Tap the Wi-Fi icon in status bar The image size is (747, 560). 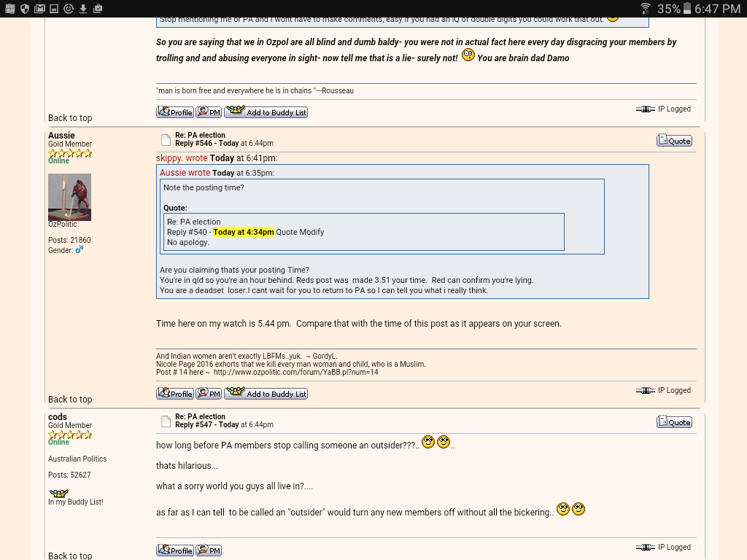(645, 9)
